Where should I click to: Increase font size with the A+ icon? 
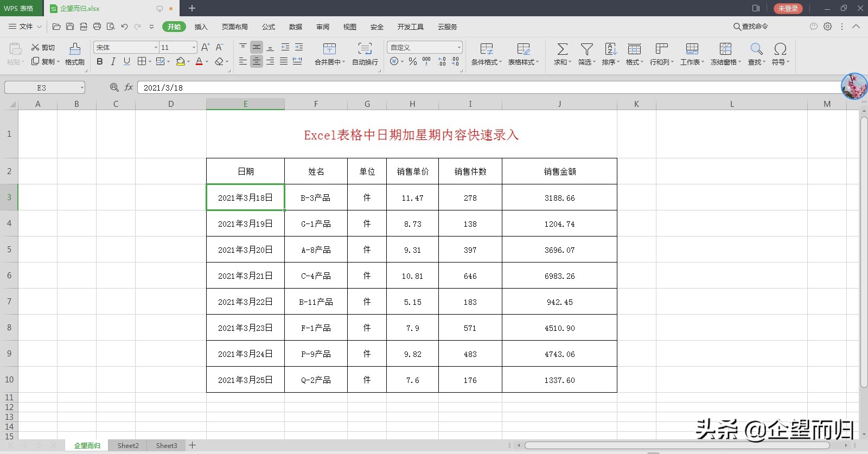206,48
